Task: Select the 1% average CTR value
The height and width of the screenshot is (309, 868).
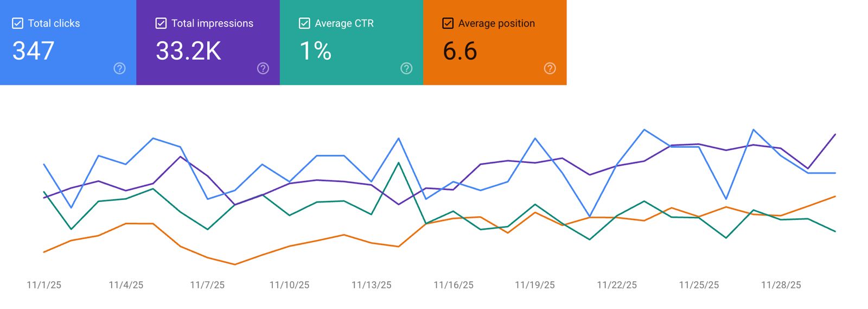Action: coord(315,51)
